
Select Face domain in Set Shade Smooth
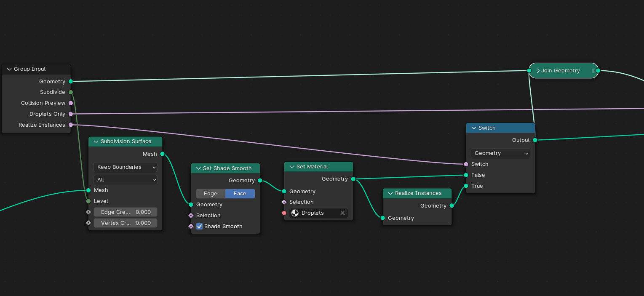240,194
